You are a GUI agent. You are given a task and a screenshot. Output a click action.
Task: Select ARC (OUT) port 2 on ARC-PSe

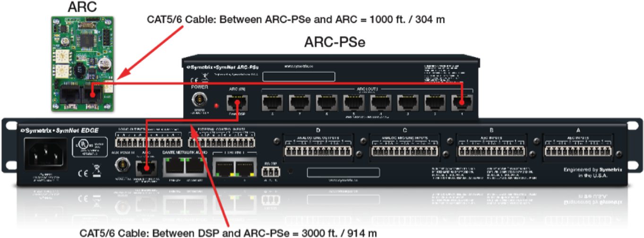click(434, 102)
